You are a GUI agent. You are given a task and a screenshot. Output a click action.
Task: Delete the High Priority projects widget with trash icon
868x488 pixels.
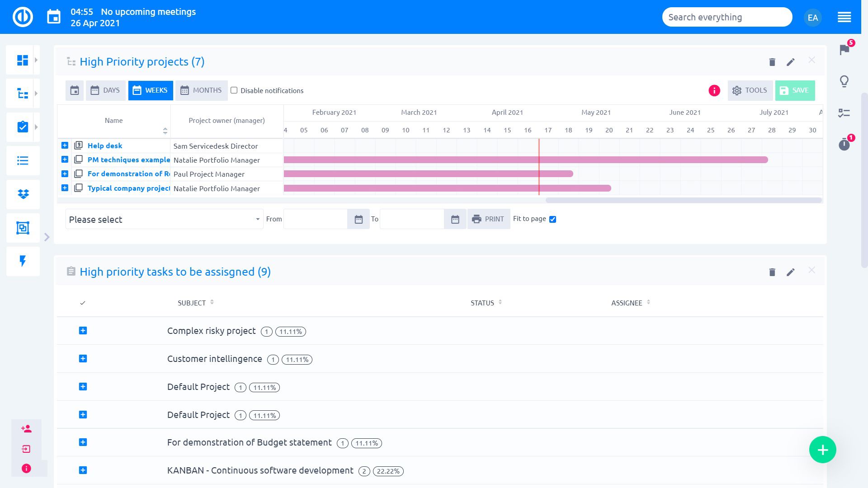772,62
